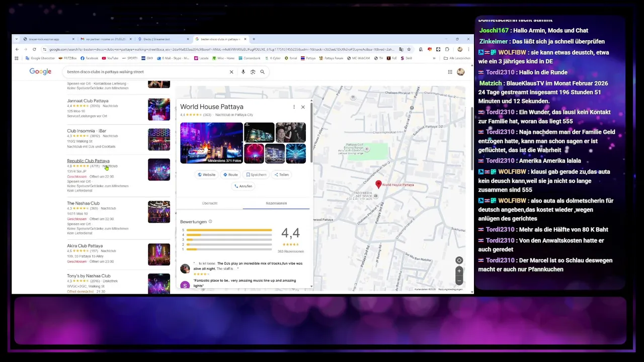Click the Nutzungsbedingungen link on map

point(450,289)
